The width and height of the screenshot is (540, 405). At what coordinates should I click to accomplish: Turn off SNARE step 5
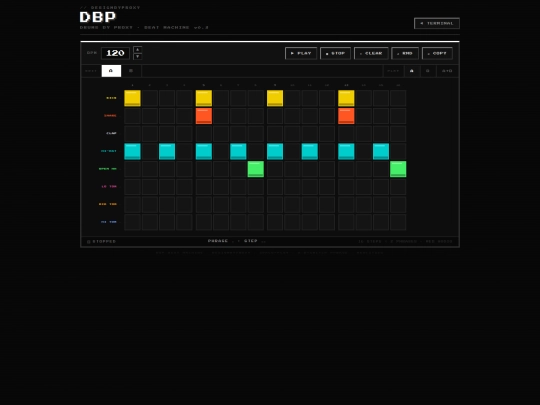204,116
